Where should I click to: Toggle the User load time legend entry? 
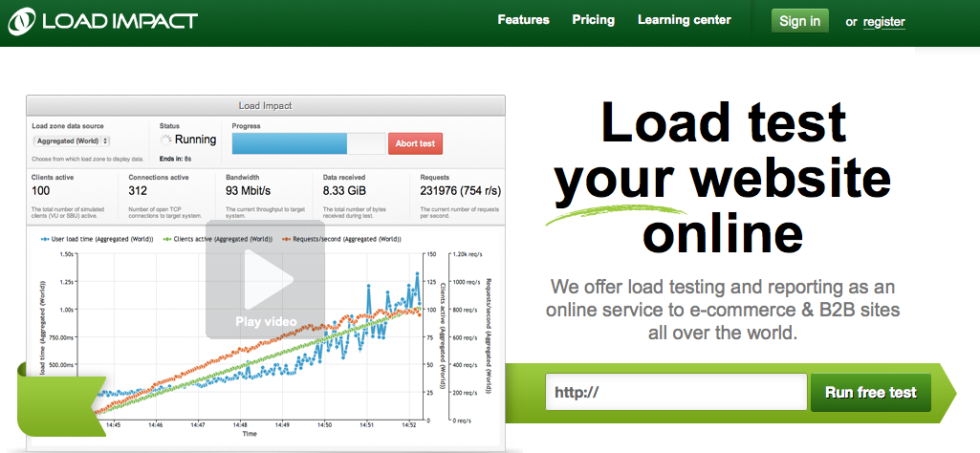click(97, 239)
